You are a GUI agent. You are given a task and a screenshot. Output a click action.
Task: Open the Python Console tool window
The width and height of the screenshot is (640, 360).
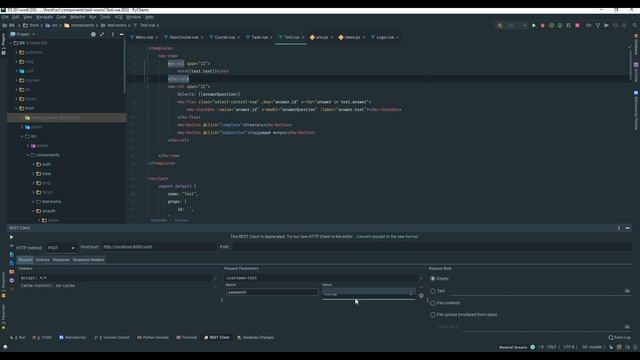point(153,338)
